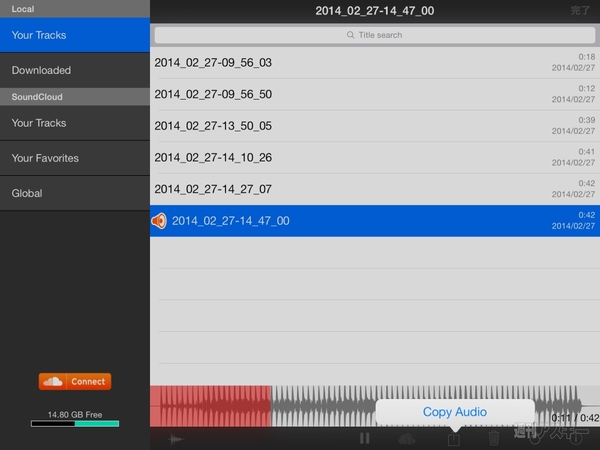Select track 2014_02_27-13_50_05
Screen dimensions: 600x450
pyautogui.click(x=375, y=126)
